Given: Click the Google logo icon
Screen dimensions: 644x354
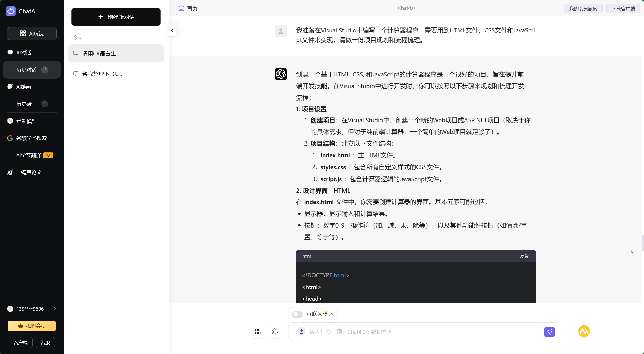Looking at the screenshot, I should tap(10, 138).
